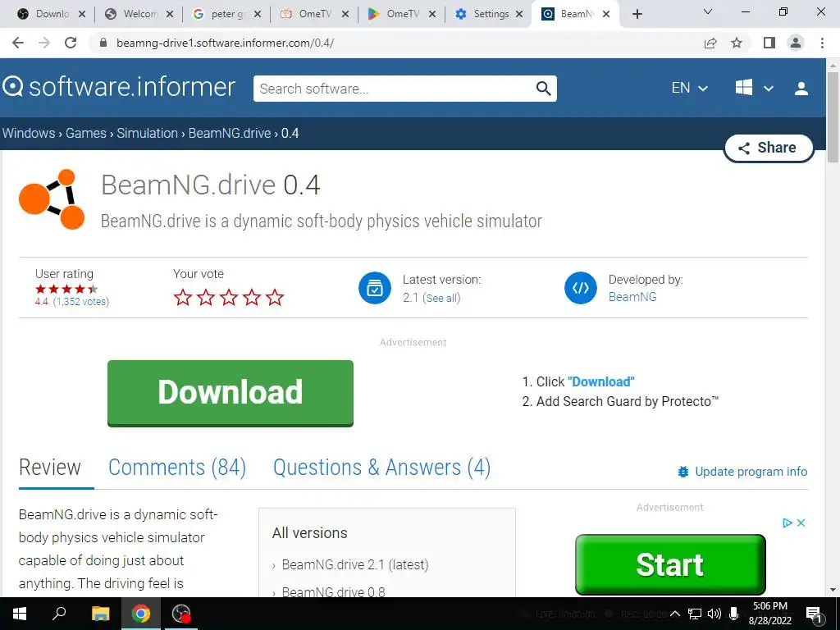Click the latest version blue circle icon
Image resolution: width=840 pixels, height=630 pixels.
coord(374,288)
